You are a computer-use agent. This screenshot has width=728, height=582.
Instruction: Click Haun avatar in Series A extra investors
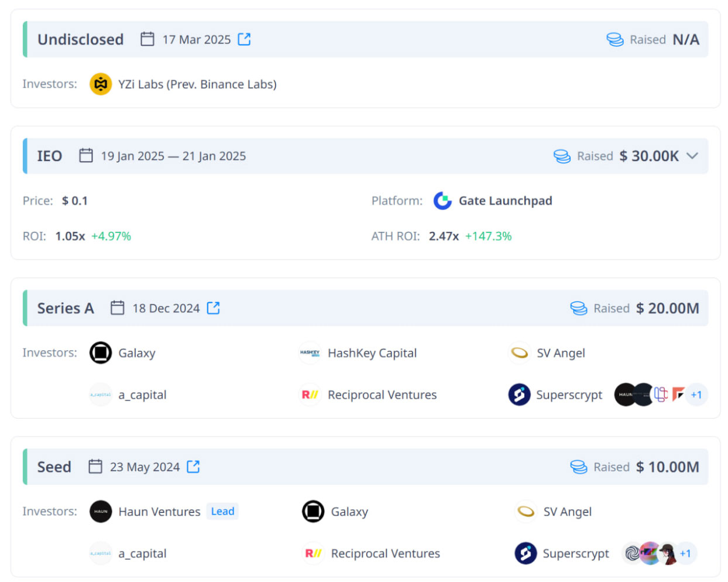(x=624, y=395)
